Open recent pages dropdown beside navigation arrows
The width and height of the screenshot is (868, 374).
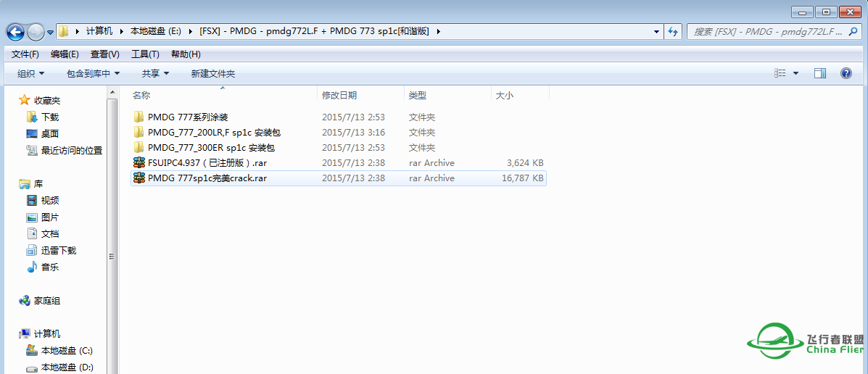click(50, 32)
